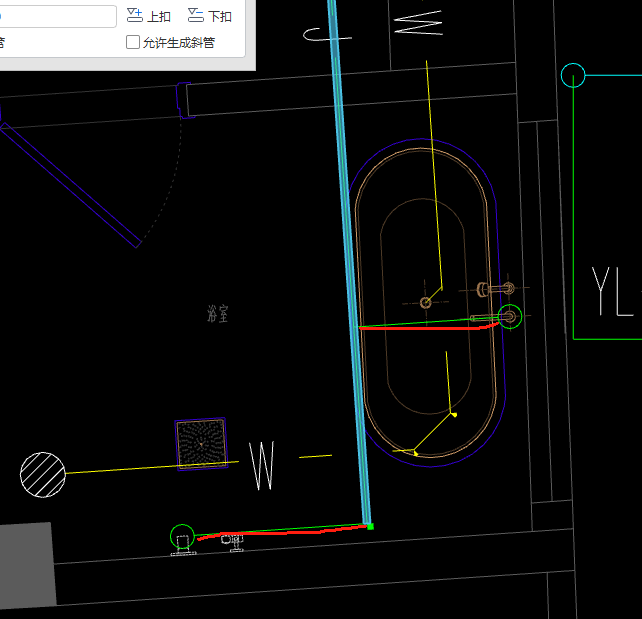Screen dimensions: 642x619
Task: Select the bathtub drain circle symbol
Action: (425, 303)
